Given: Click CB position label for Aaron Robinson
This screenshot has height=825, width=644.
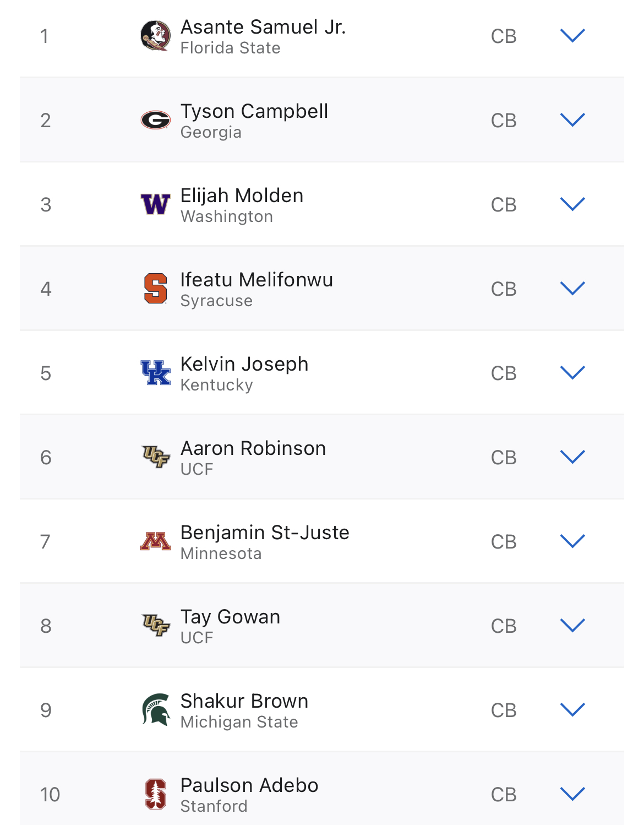Looking at the screenshot, I should pyautogui.click(x=504, y=458).
